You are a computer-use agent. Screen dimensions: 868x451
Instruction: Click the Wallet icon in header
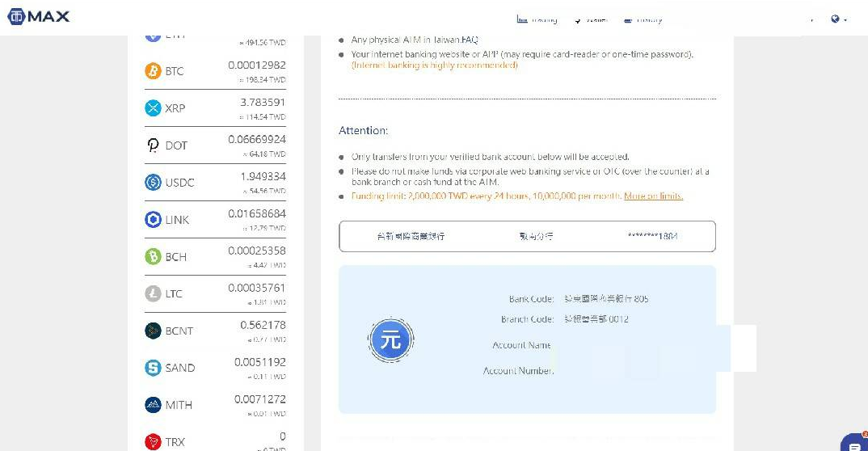click(x=577, y=19)
